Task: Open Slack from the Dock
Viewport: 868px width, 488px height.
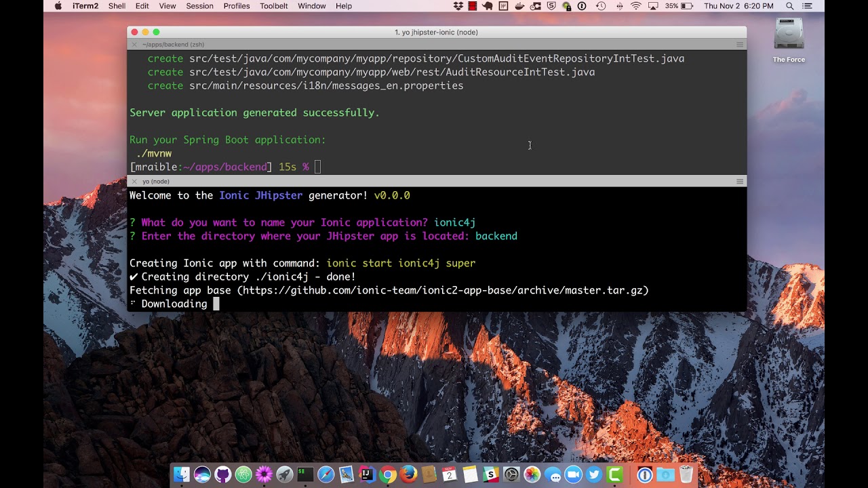Action: point(491,474)
